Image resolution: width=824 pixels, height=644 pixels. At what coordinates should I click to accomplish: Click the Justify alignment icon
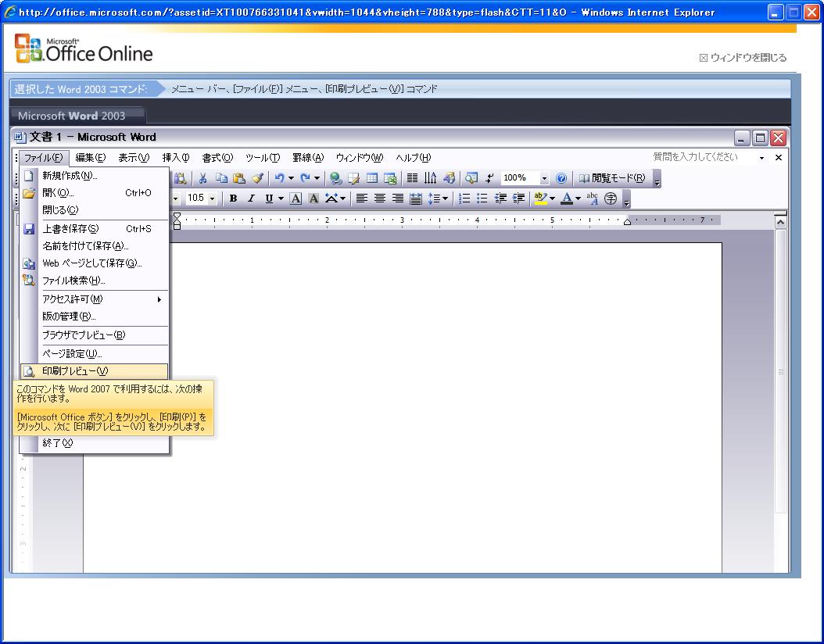pyautogui.click(x=416, y=198)
